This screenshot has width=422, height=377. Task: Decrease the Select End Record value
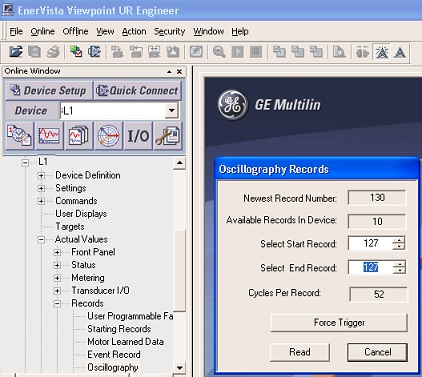tap(399, 271)
